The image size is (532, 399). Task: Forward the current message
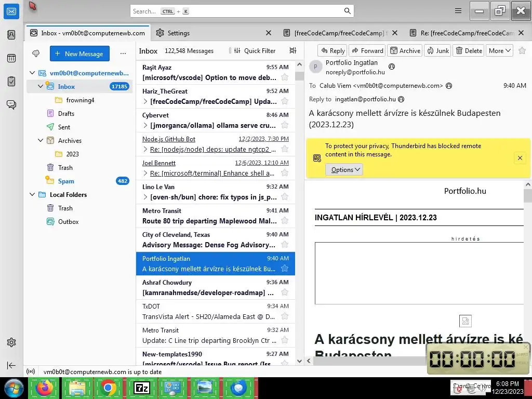pos(367,50)
